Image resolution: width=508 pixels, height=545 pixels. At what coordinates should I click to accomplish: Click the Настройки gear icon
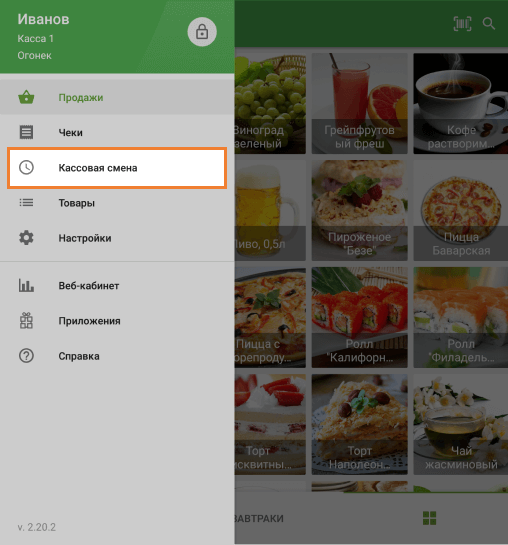tap(26, 238)
